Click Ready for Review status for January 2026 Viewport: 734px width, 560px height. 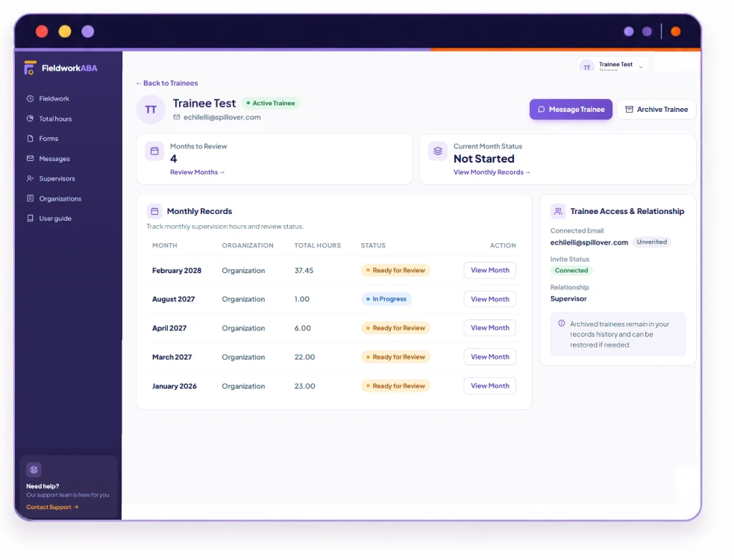coord(395,386)
